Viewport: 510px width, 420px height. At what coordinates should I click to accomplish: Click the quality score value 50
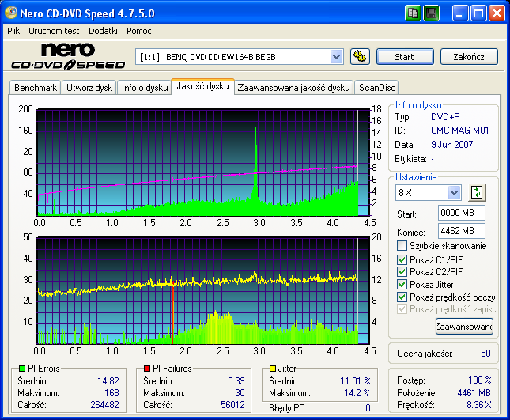(485, 354)
